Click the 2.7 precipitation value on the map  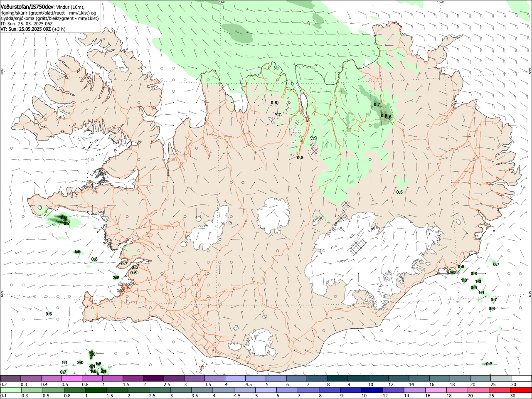[66, 224]
